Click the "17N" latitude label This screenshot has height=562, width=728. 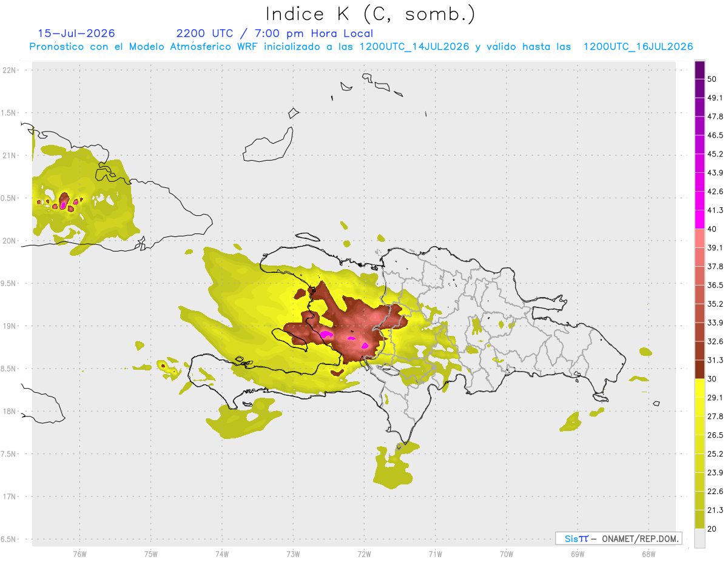pyautogui.click(x=10, y=497)
